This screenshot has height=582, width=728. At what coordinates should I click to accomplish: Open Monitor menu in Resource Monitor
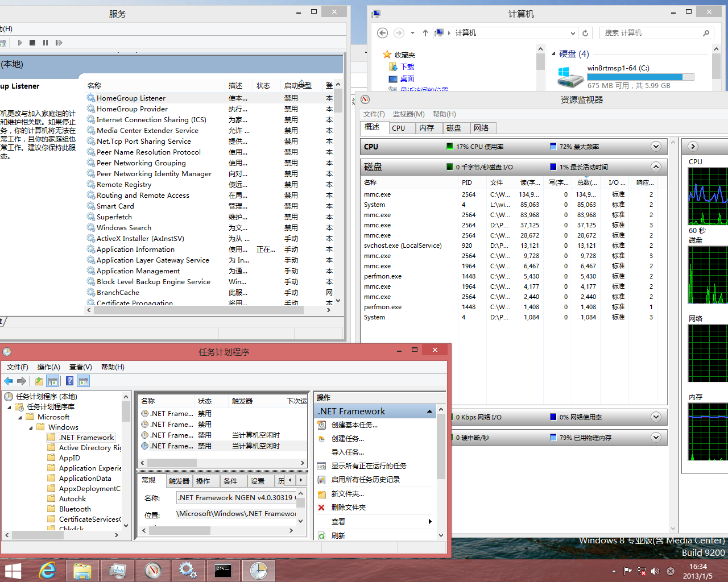click(408, 114)
